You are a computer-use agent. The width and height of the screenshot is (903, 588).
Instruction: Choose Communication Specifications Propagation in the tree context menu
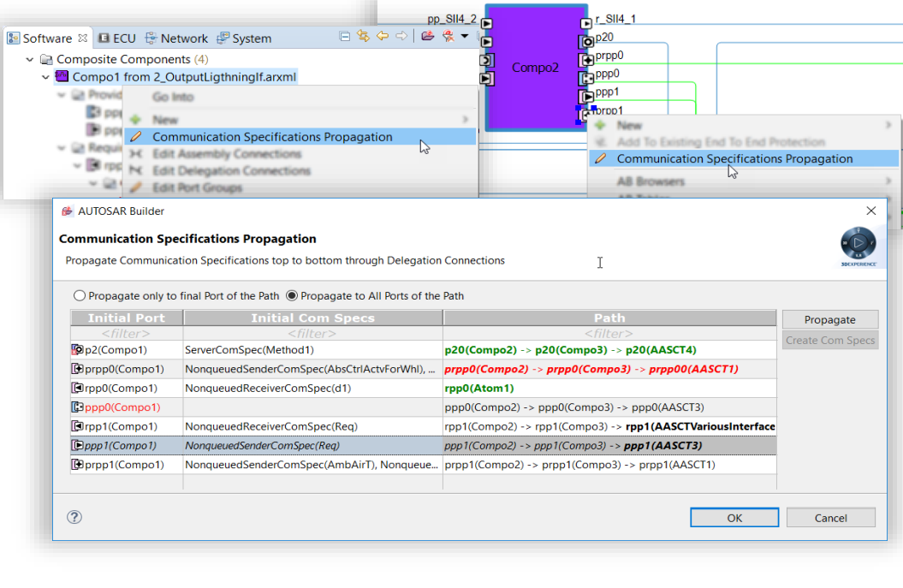300,137
